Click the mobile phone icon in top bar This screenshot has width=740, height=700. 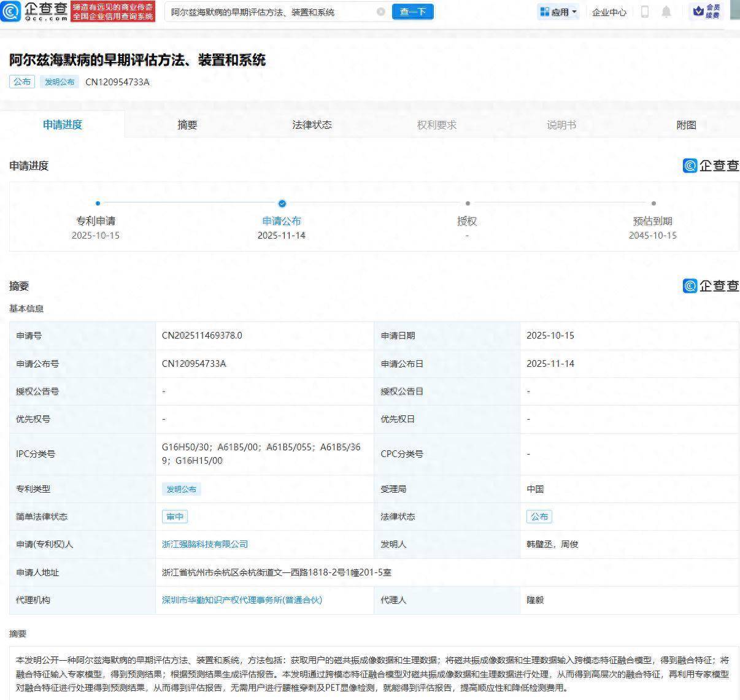click(645, 12)
